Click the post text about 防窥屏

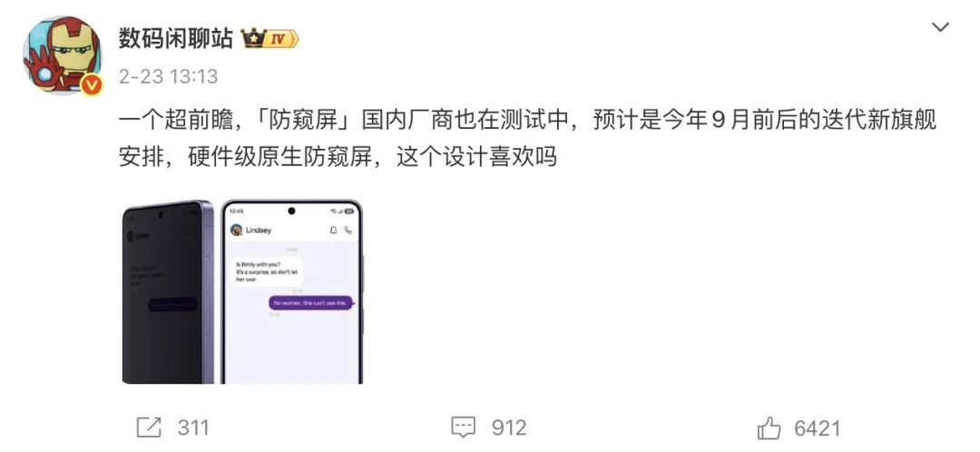pos(527,138)
